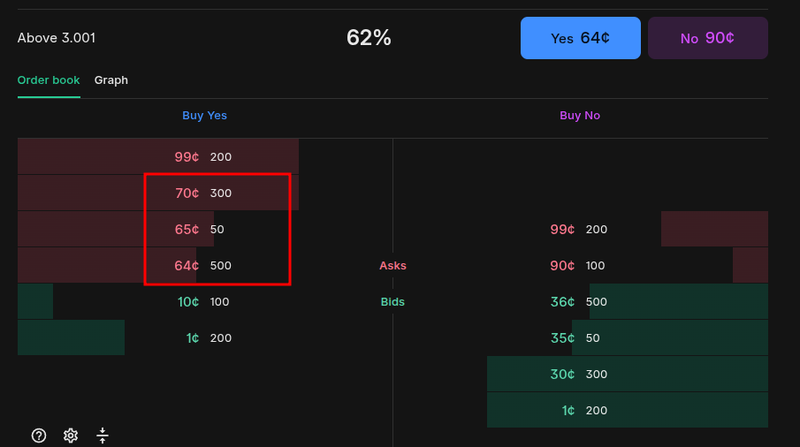Open order book settings gear

[x=70, y=435]
